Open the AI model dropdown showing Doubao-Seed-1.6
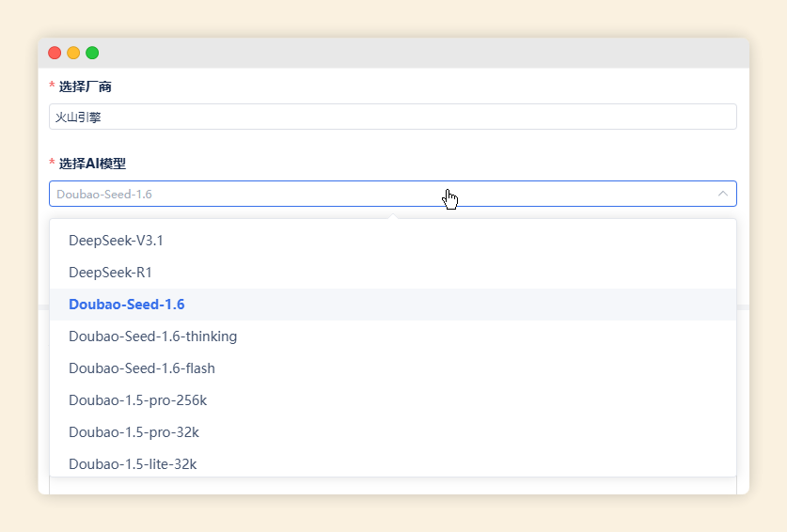The image size is (787, 532). [x=392, y=194]
